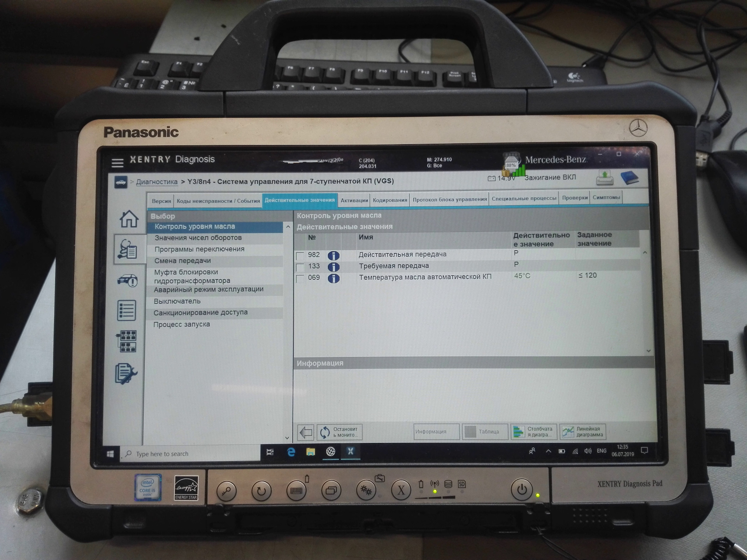The width and height of the screenshot is (747, 560).
Task: Show hidden tray icons chevron
Action: [x=548, y=451]
